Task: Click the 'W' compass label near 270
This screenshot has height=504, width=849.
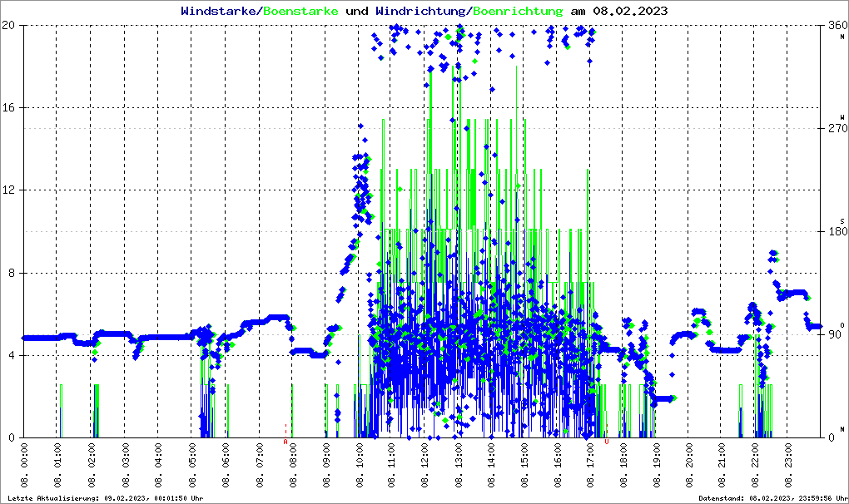Action: click(x=842, y=117)
